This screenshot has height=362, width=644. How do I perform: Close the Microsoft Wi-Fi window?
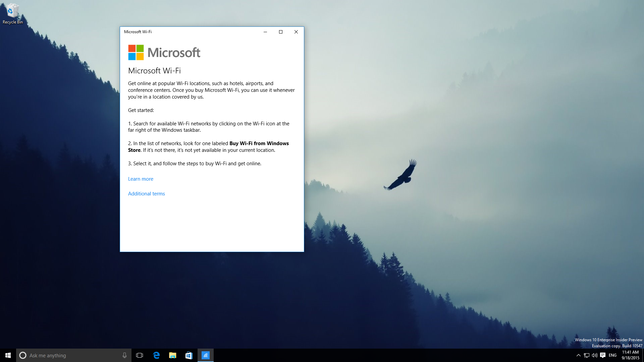coord(296,32)
